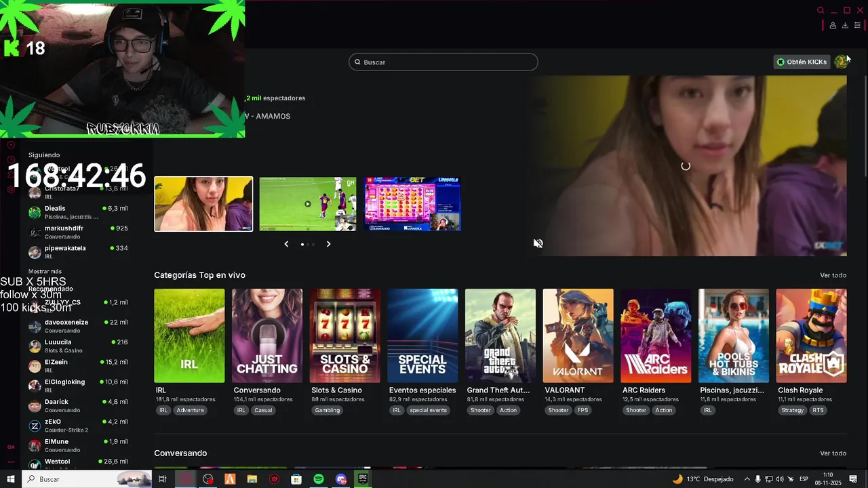The image size is (868, 488).
Task: Click Conversando category title text
Action: (257, 390)
